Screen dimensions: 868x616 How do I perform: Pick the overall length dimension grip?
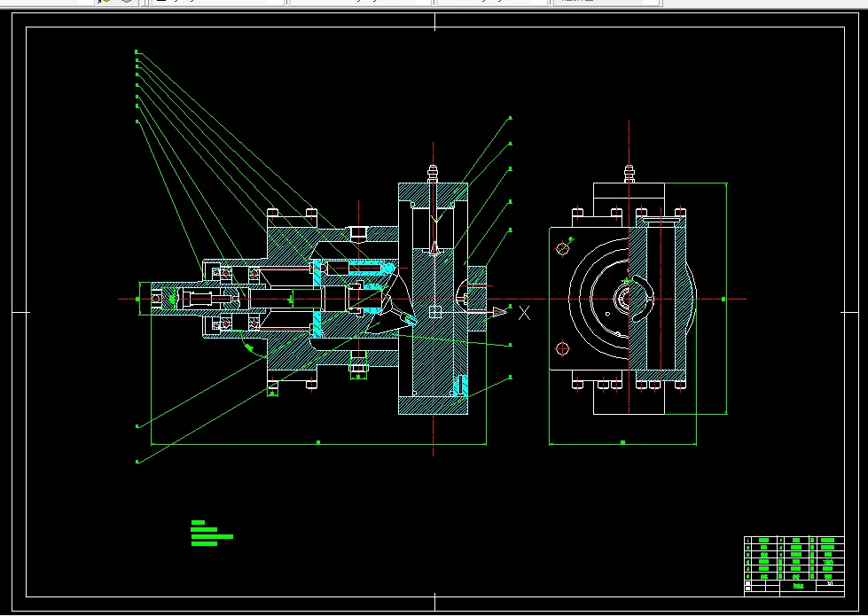pyautogui.click(x=318, y=443)
